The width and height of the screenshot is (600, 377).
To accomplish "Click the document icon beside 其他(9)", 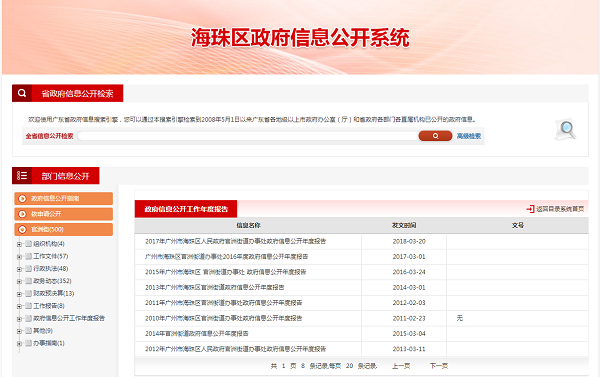I will click(x=28, y=331).
